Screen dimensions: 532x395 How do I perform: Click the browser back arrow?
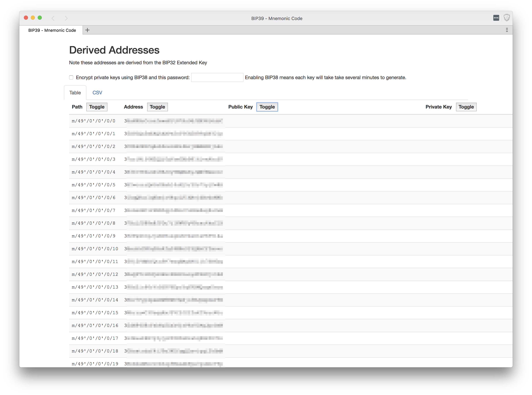[x=53, y=18]
